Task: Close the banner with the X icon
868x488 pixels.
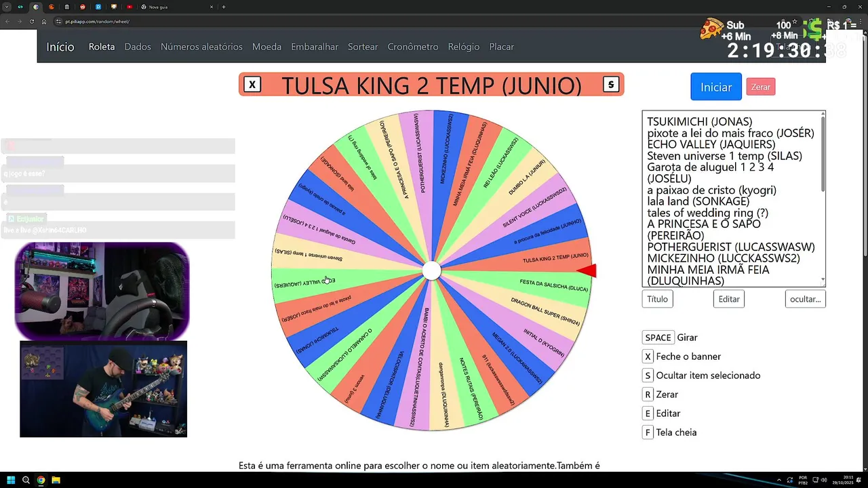Action: click(252, 85)
